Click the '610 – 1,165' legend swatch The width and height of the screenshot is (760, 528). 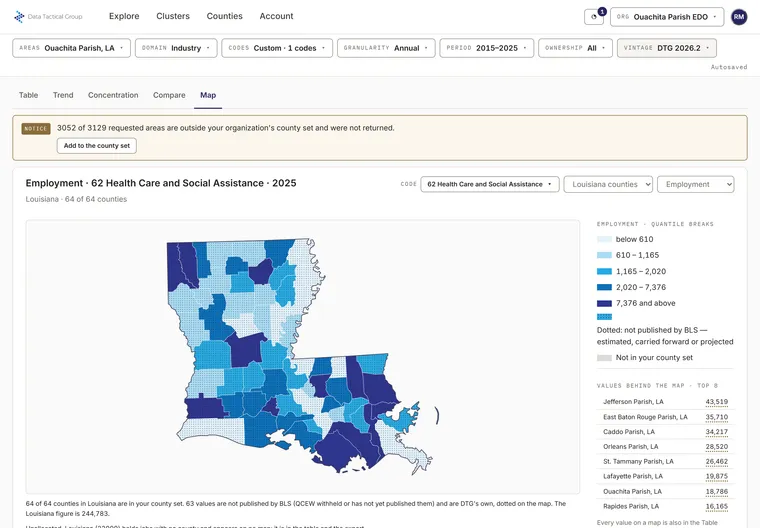click(x=604, y=255)
